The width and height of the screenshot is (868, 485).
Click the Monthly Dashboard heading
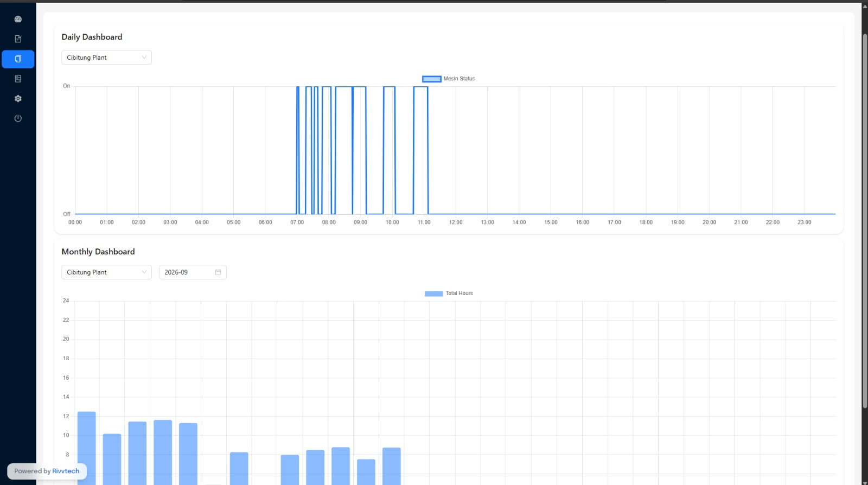point(98,252)
